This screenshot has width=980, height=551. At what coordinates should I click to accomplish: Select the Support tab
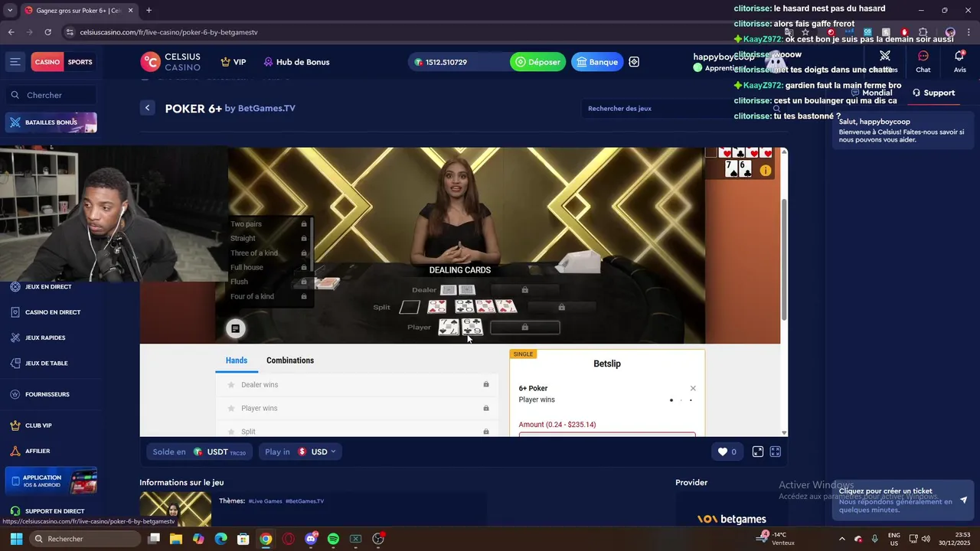coord(933,93)
